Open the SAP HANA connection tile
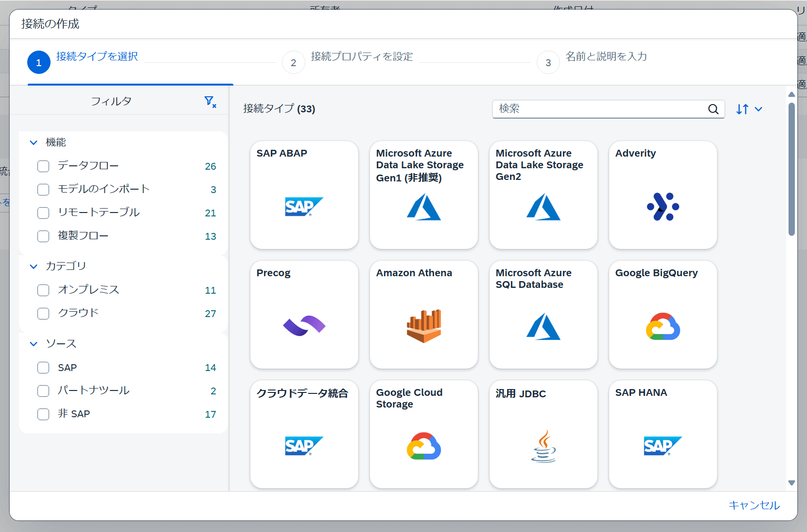This screenshot has height=532, width=807. 663,434
